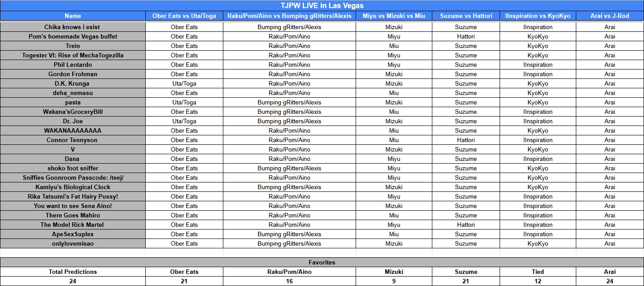
Task: Select the '16' count under Raku/Pom/Aino
Action: (289, 281)
